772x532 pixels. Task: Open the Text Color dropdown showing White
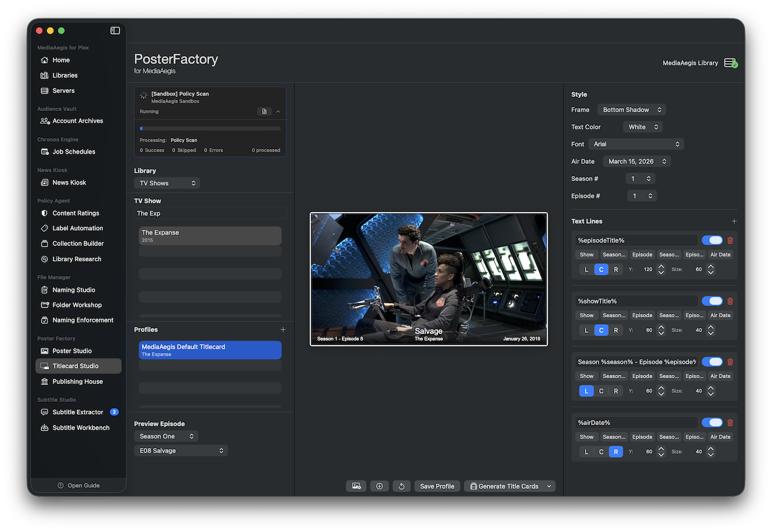point(642,127)
